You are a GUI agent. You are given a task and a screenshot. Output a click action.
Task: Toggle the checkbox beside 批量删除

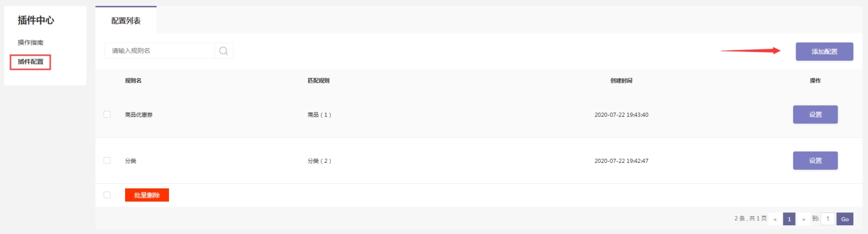click(107, 195)
